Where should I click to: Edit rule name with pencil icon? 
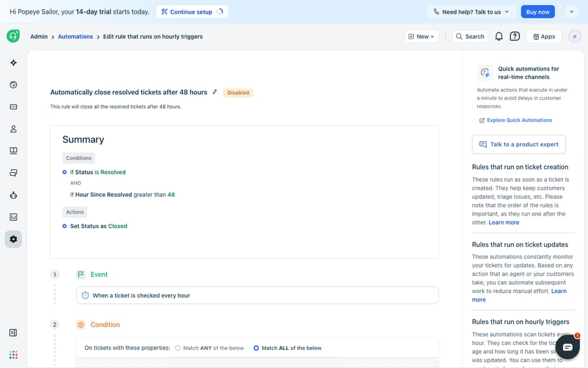pos(215,92)
